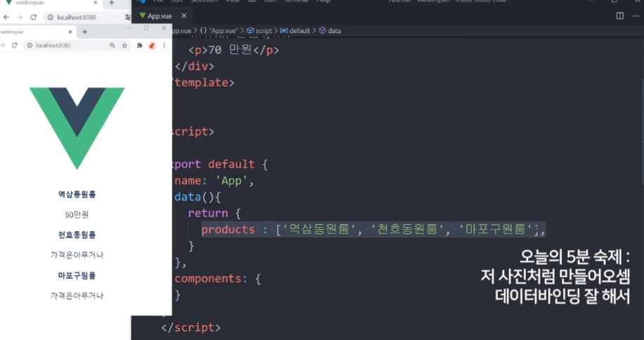Image resolution: width=644 pixels, height=340 pixels.
Task: Click the orange extension icon in Chrome toolbar
Action: (152, 46)
